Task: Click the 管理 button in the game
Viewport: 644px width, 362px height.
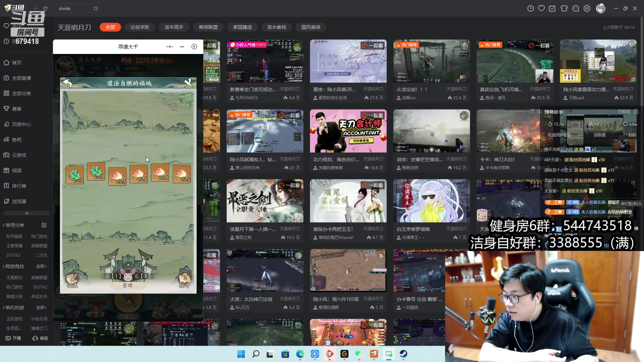Action: 128,285
